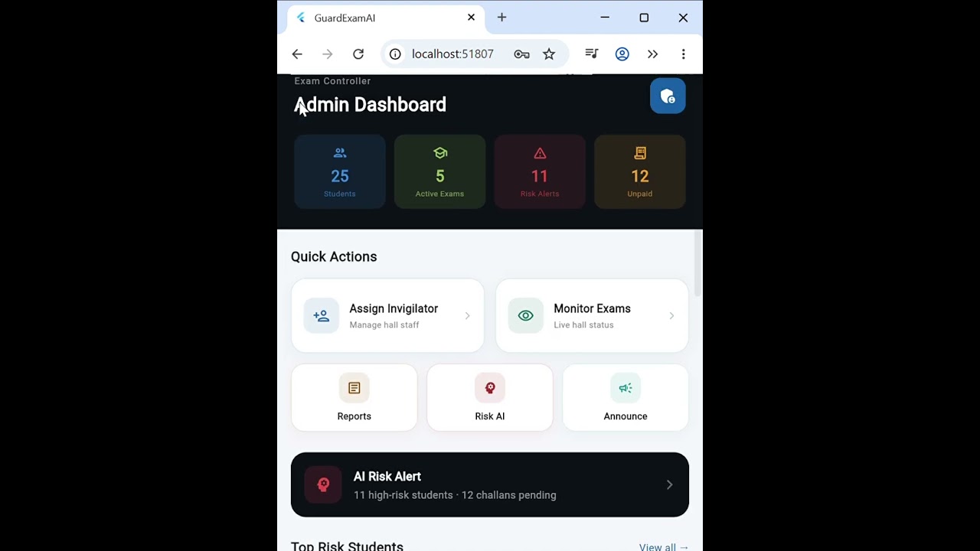Select the GuardExamAI browser tab
This screenshot has height=551, width=980.
(x=387, y=18)
